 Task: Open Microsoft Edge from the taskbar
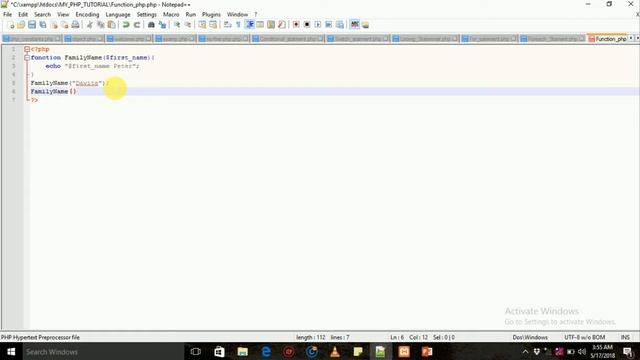[266, 351]
